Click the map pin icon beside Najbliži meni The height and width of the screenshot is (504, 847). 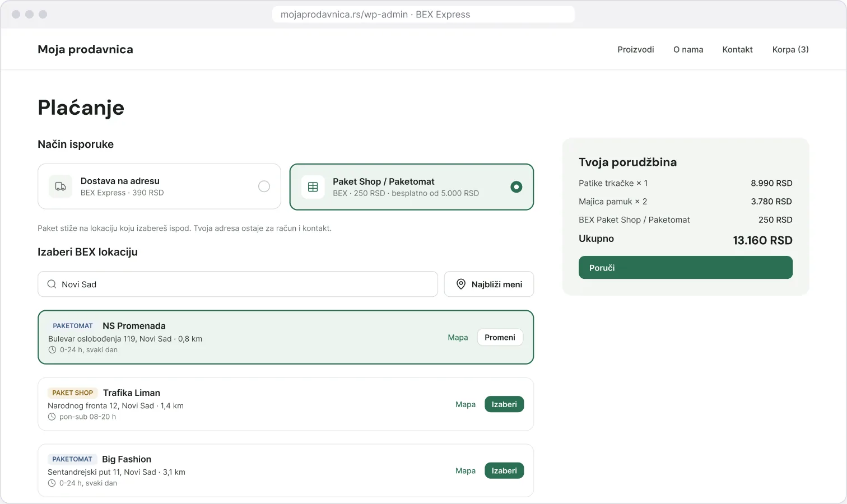461,284
